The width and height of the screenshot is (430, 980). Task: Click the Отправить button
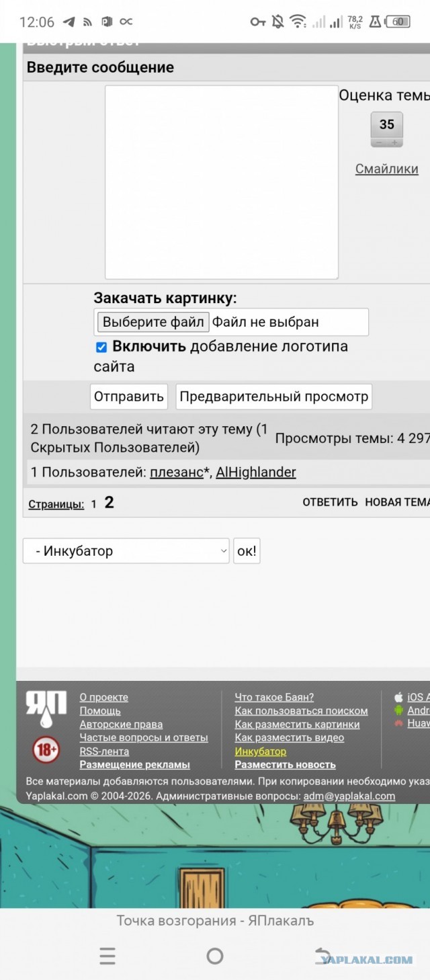tap(129, 397)
